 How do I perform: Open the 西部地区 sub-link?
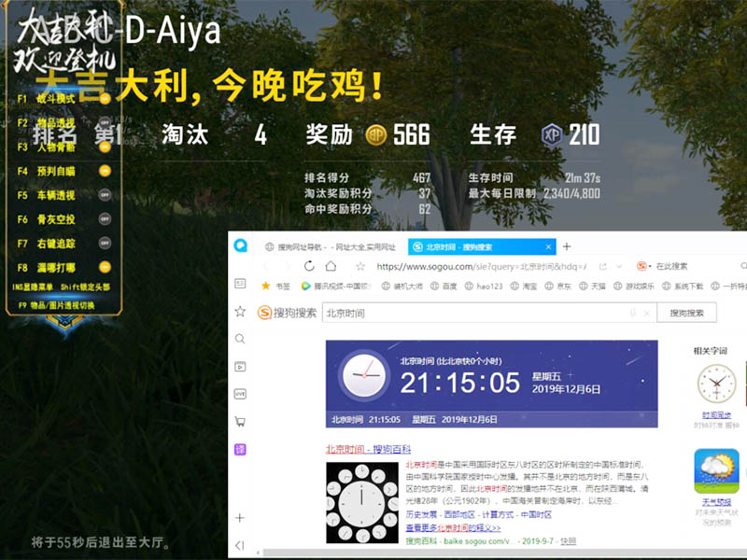[459, 515]
